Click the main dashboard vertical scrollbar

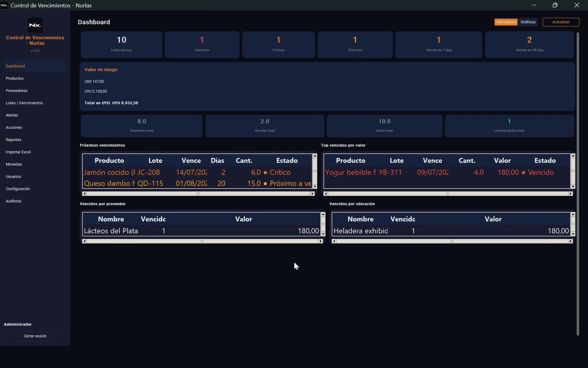click(578, 184)
